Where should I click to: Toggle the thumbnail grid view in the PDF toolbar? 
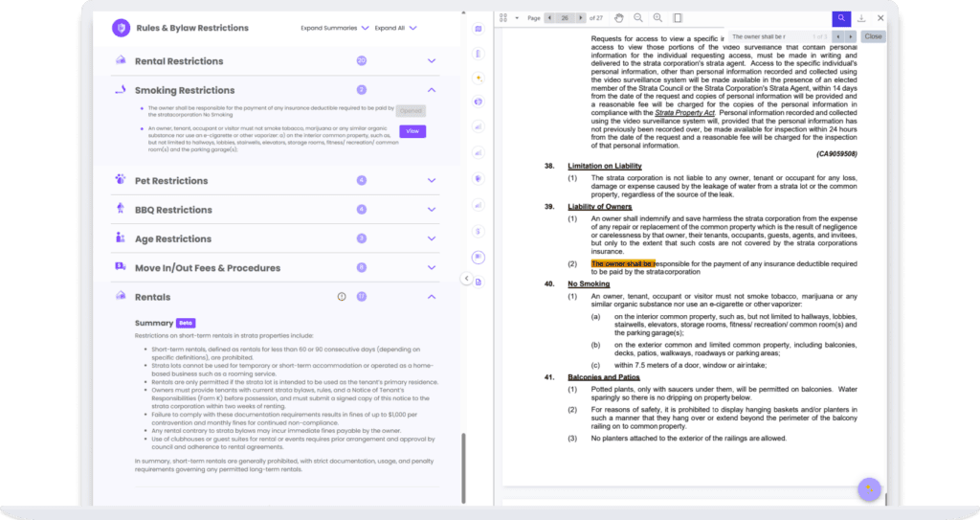(x=503, y=18)
